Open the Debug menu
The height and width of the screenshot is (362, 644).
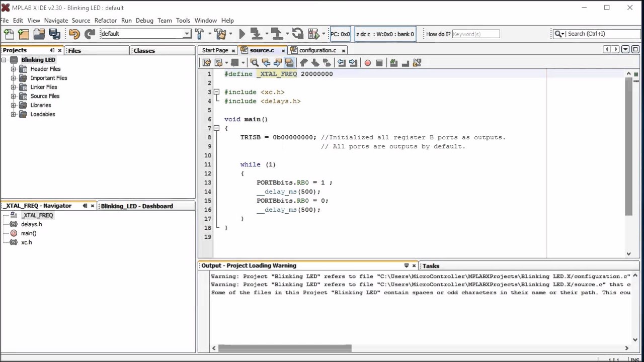(x=144, y=21)
